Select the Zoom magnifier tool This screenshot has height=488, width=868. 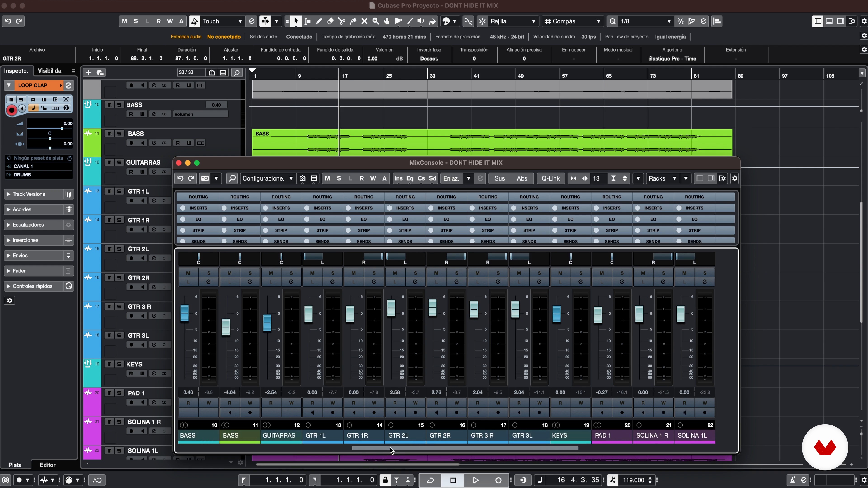pyautogui.click(x=376, y=21)
